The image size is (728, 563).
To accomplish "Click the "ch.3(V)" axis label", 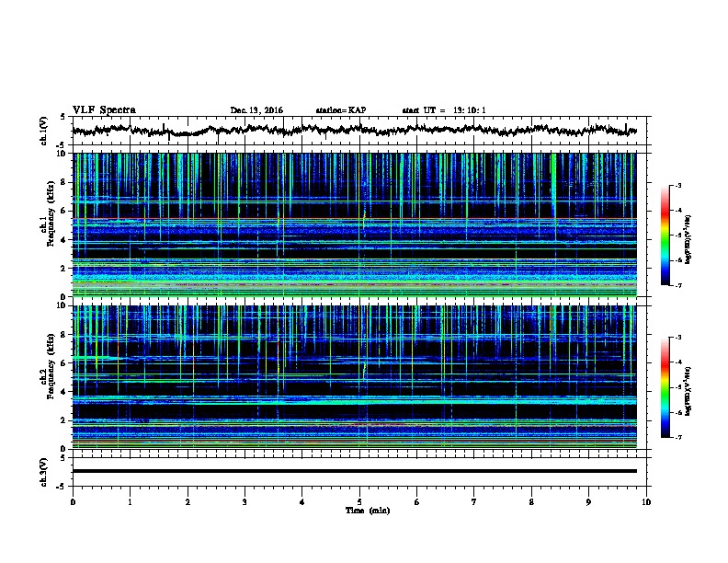I will tap(44, 472).
